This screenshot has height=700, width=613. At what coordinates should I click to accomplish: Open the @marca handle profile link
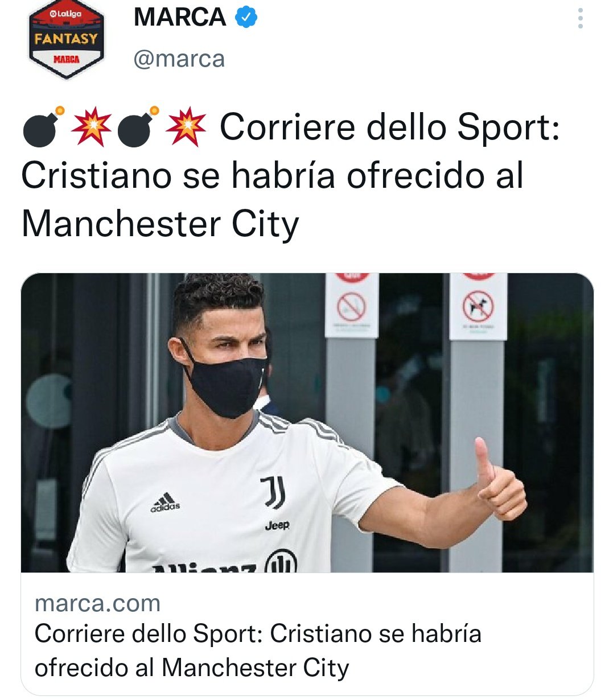pos(179,59)
